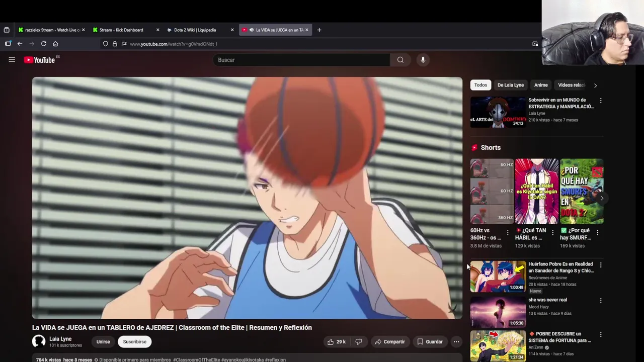Open options for Sobrevivir en un MUNDO video
This screenshot has width=644, height=362.
(601, 101)
